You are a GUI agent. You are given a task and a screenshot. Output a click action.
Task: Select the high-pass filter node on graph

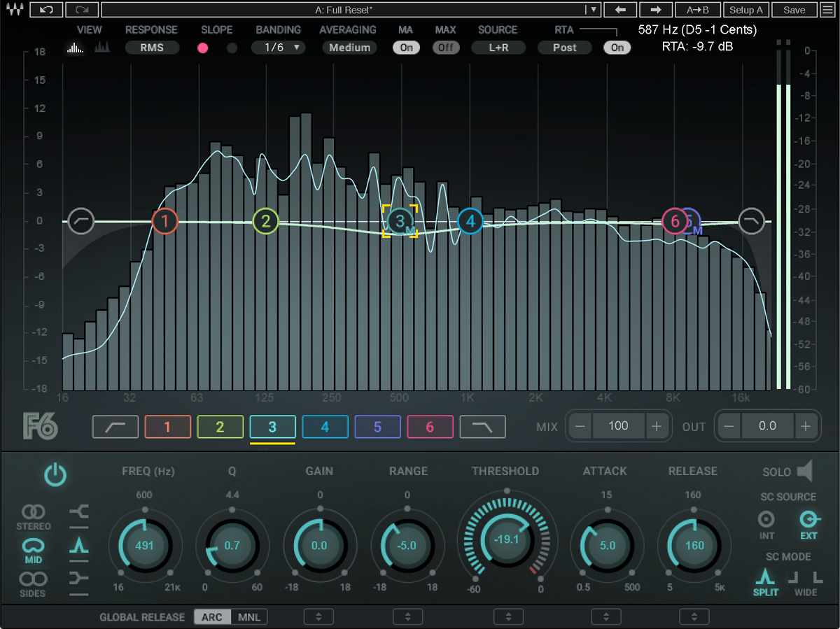point(81,221)
